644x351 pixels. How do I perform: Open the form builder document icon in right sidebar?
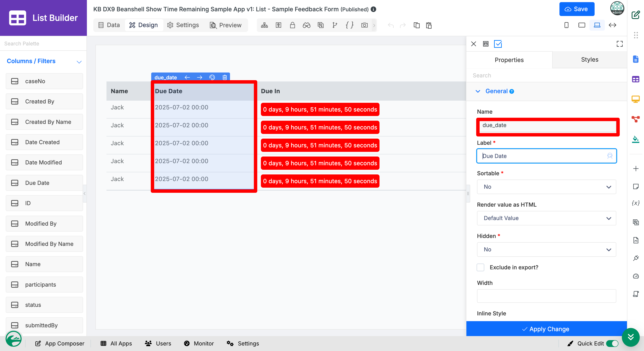tap(635, 59)
